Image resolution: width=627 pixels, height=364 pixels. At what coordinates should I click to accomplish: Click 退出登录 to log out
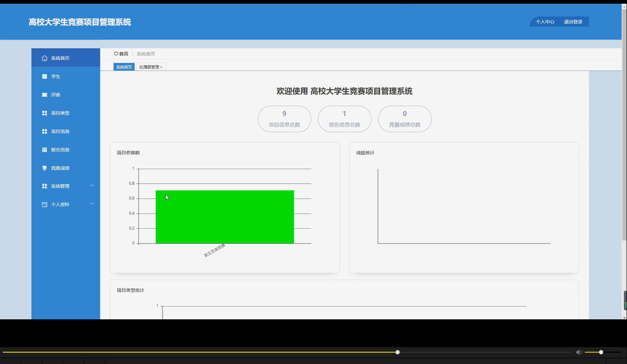572,22
